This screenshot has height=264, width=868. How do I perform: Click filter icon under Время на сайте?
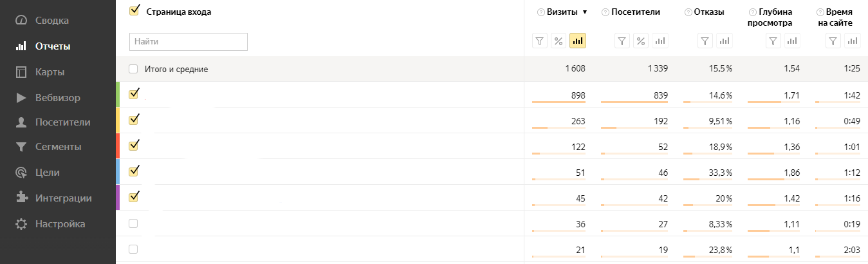point(833,41)
